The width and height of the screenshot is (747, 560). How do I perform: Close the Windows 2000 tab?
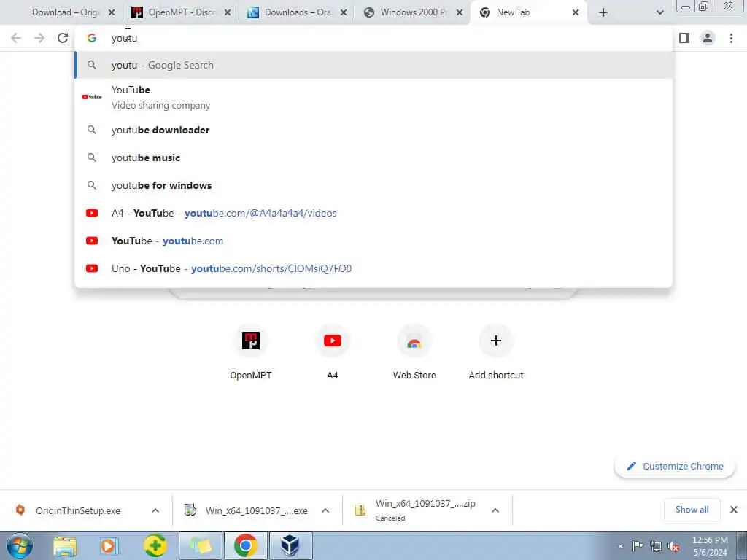point(460,13)
